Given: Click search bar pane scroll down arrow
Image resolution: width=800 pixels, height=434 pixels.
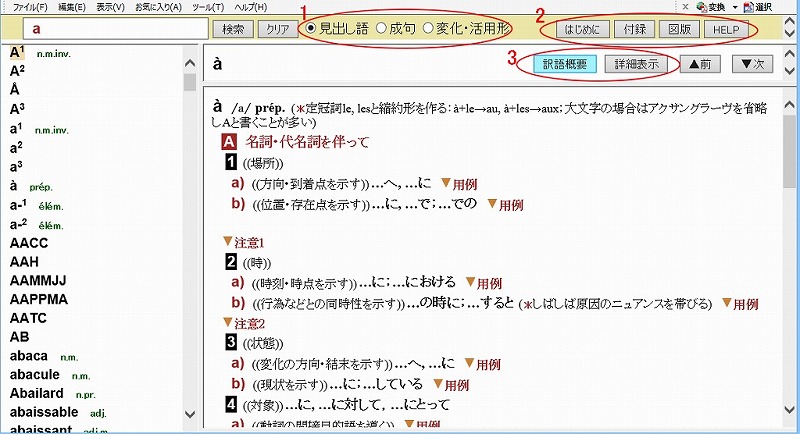Looking at the screenshot, I should click(x=789, y=34).
